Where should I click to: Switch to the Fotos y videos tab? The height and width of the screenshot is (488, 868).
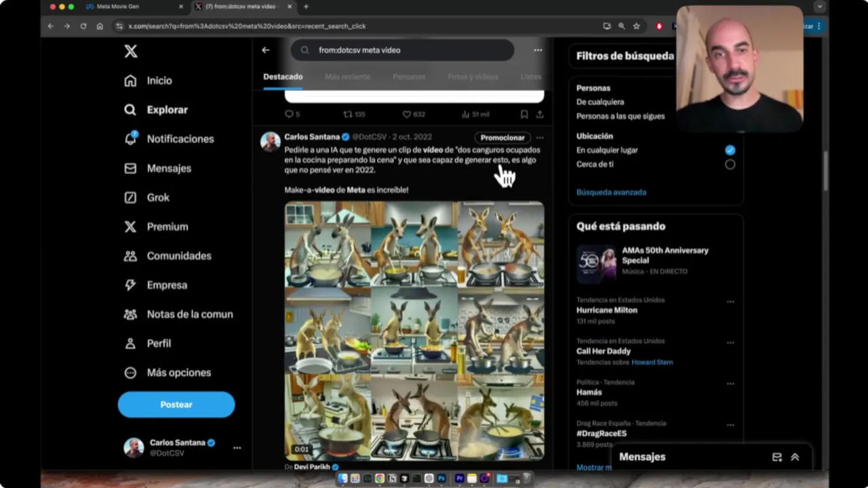point(473,77)
